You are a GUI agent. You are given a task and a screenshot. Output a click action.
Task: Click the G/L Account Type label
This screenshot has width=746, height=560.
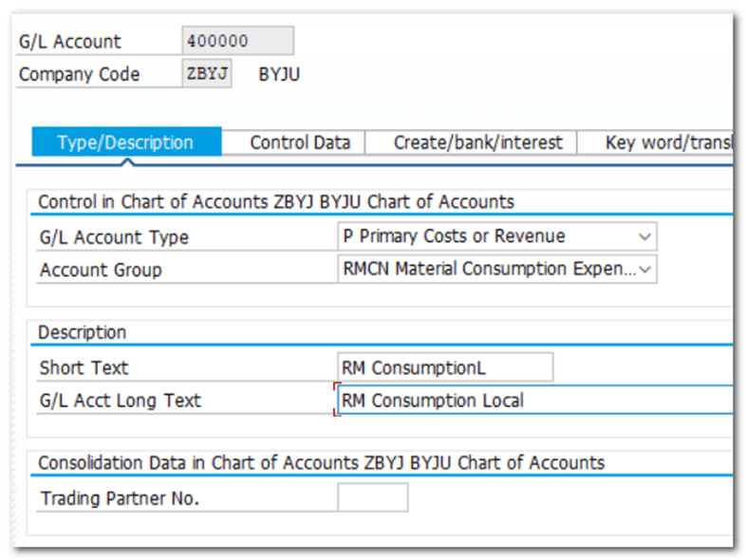tap(114, 237)
